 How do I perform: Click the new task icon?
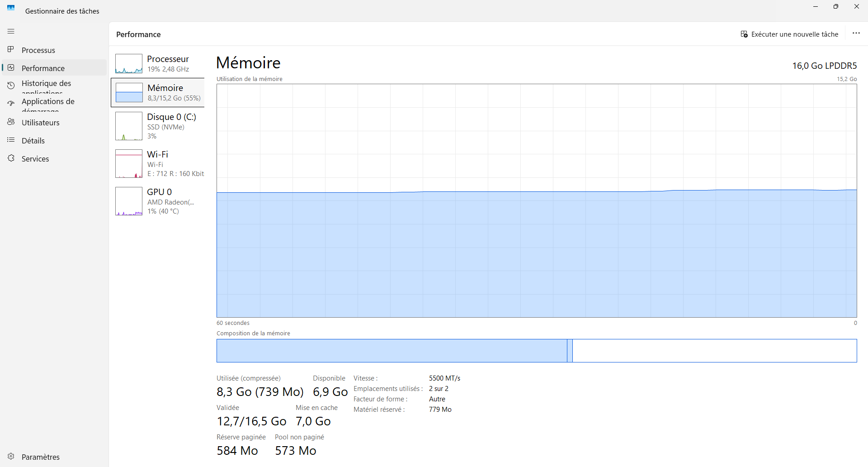point(744,34)
